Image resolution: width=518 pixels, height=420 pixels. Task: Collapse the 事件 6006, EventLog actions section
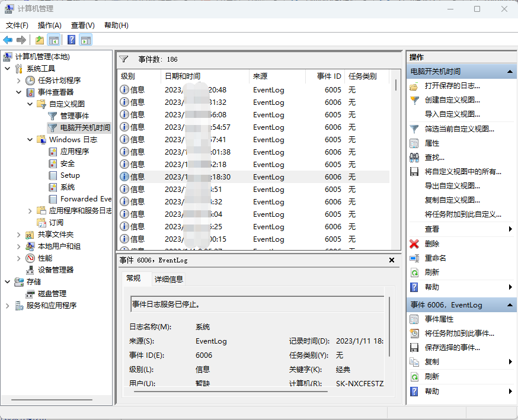[x=510, y=305]
